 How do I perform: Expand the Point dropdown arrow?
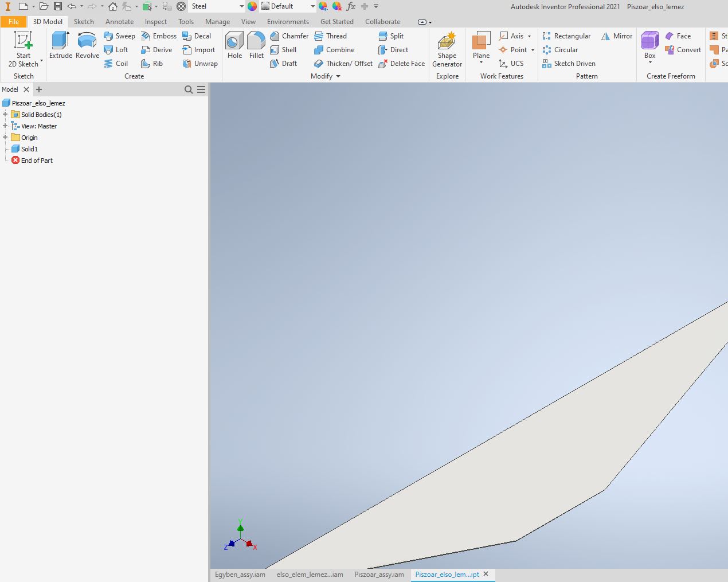click(x=533, y=50)
